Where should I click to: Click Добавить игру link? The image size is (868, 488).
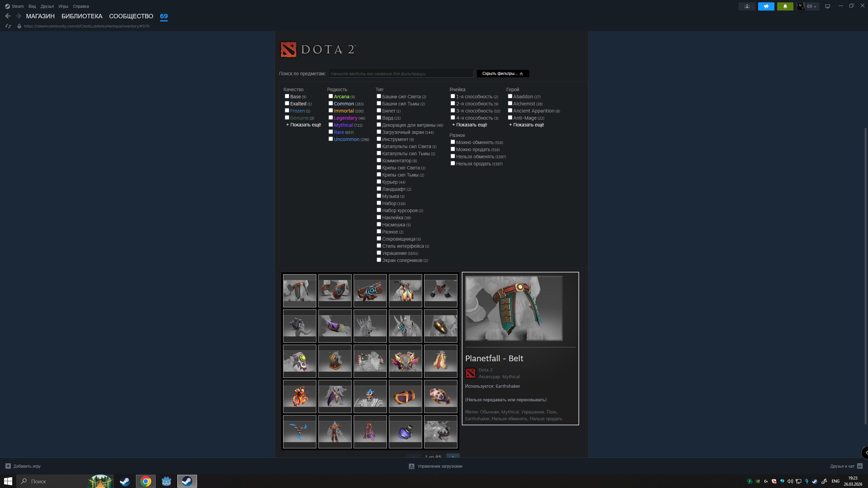click(27, 466)
